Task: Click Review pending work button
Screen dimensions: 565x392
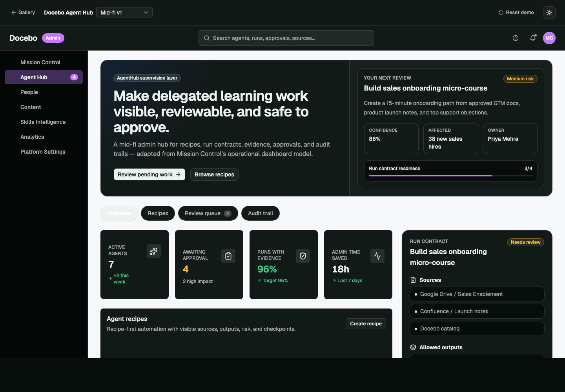Action: tap(149, 174)
